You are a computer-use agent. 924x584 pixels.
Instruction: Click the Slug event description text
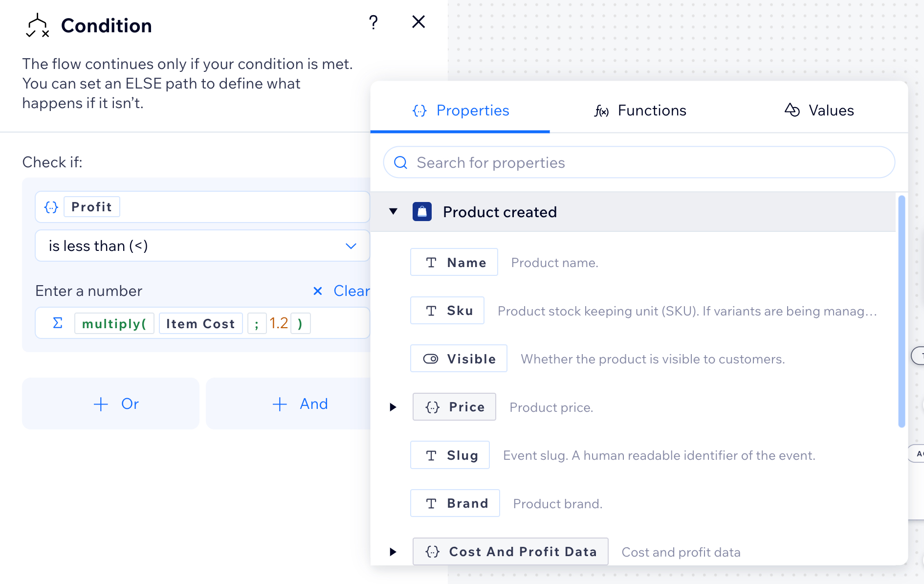point(659,455)
